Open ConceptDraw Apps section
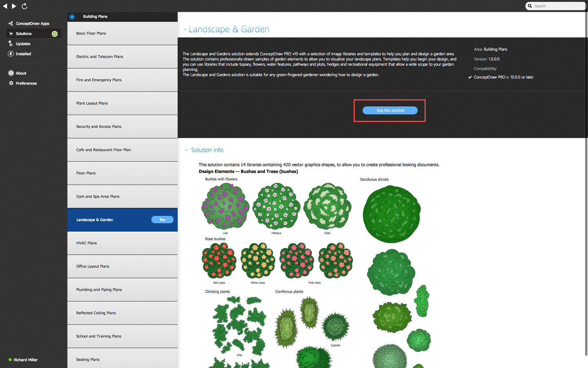The height and width of the screenshot is (368, 588). (x=33, y=24)
